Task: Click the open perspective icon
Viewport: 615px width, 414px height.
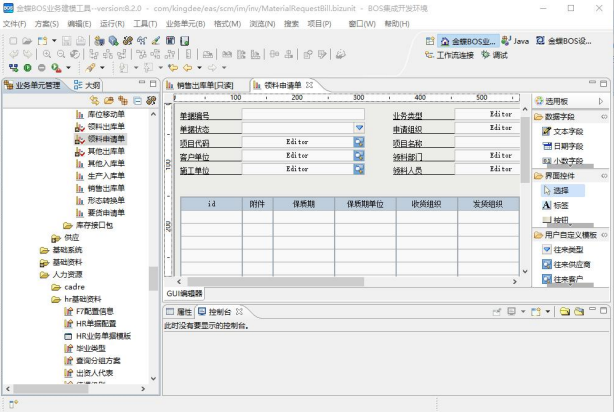Action: [430, 41]
